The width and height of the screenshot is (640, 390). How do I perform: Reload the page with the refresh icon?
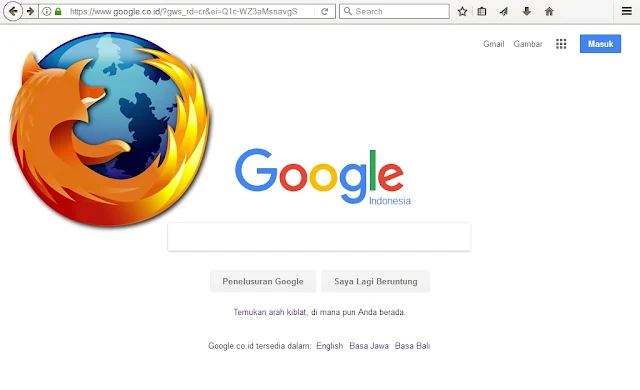(x=324, y=11)
